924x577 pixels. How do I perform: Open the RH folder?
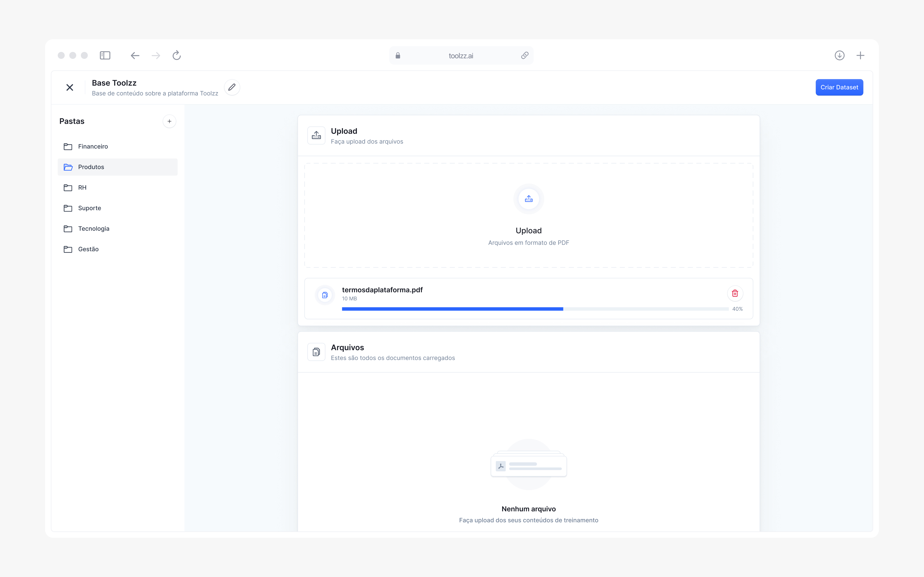(82, 188)
